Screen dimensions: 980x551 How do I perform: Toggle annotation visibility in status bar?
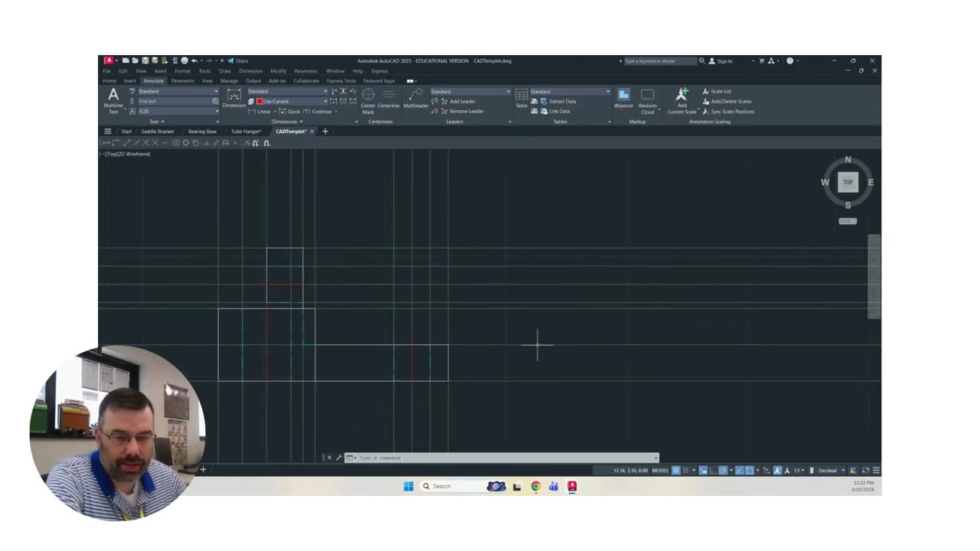click(x=777, y=470)
